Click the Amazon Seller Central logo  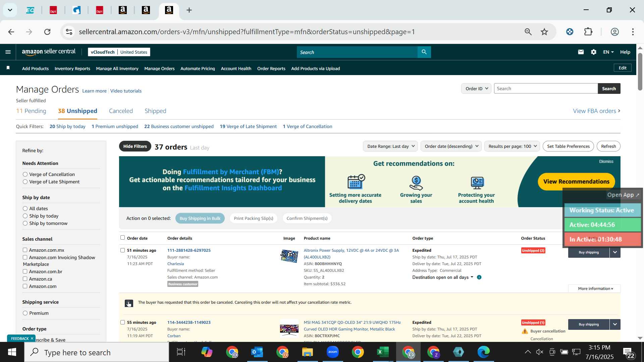pos(49,52)
